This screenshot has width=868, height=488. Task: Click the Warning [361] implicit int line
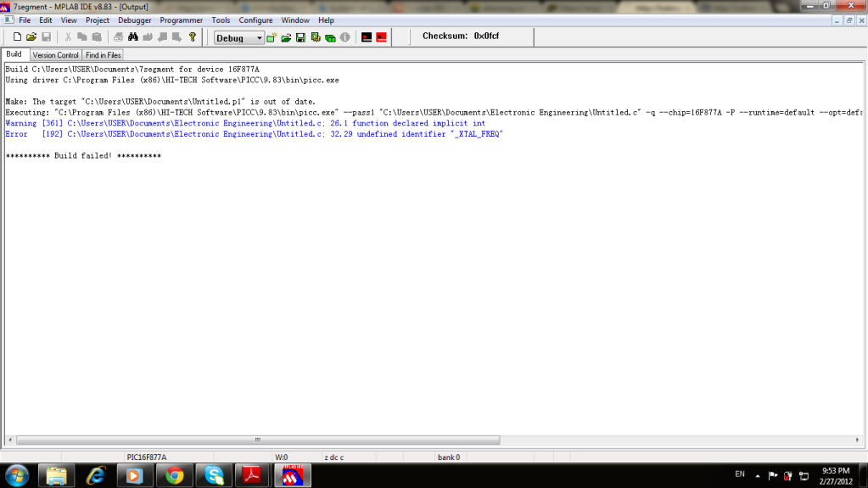[x=245, y=123]
